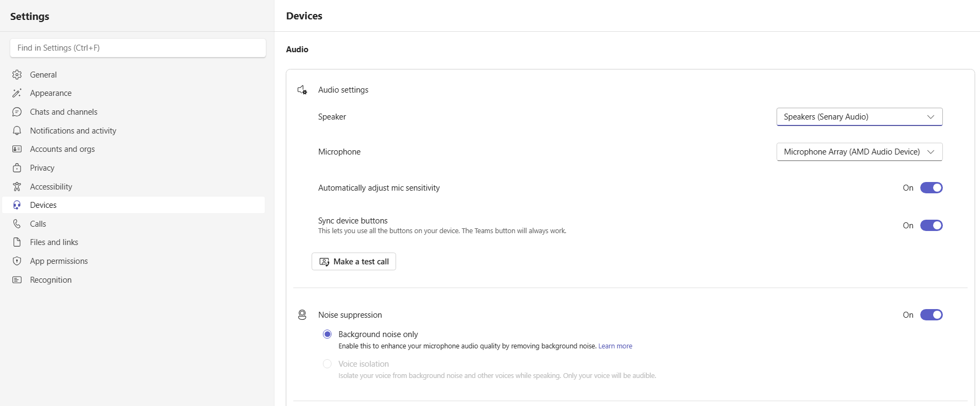
Task: Click the Audio settings heading text
Action: [343, 90]
